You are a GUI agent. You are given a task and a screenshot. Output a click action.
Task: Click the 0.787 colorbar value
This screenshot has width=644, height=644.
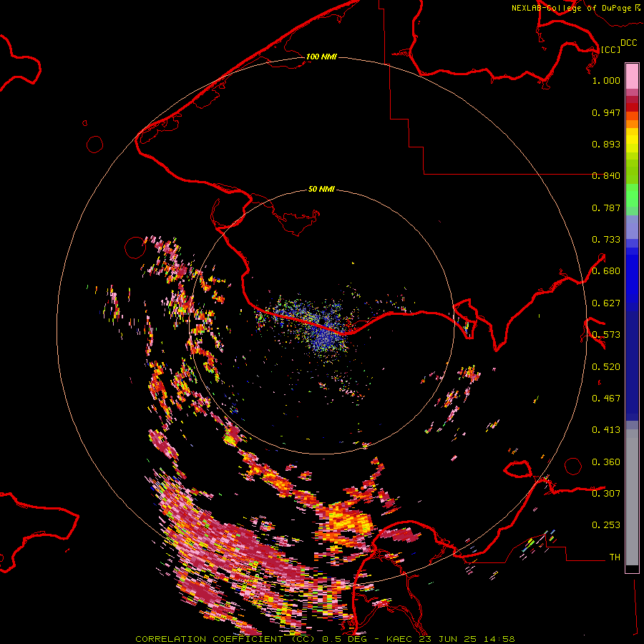[x=606, y=208]
